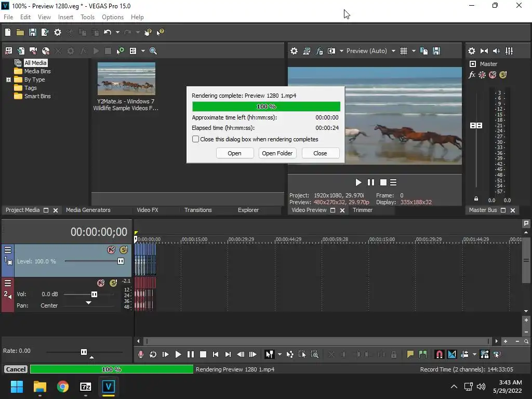Save preview snapshot to file
The image size is (532, 399).
[x=436, y=51]
